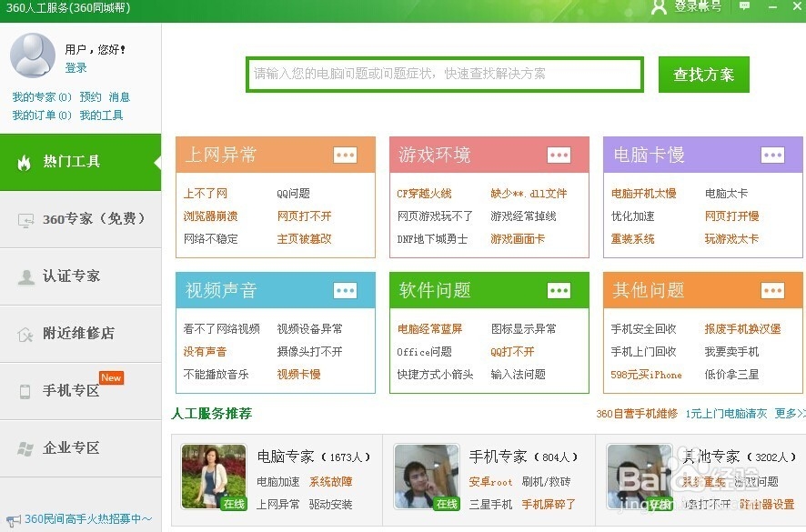Viewport: 806px width, 532px height.
Task: Click the 电脑专家 expert photo thumbnail
Action: coord(214,477)
